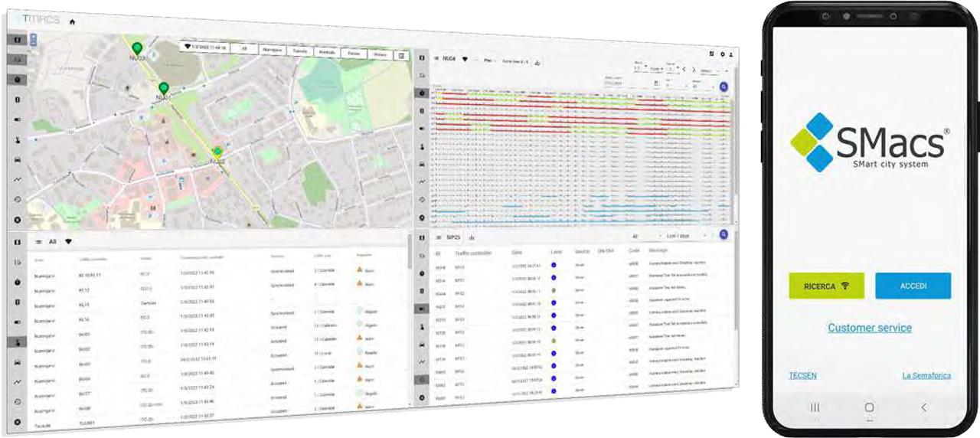Open user profile icon in NU04 panel

coord(730,55)
